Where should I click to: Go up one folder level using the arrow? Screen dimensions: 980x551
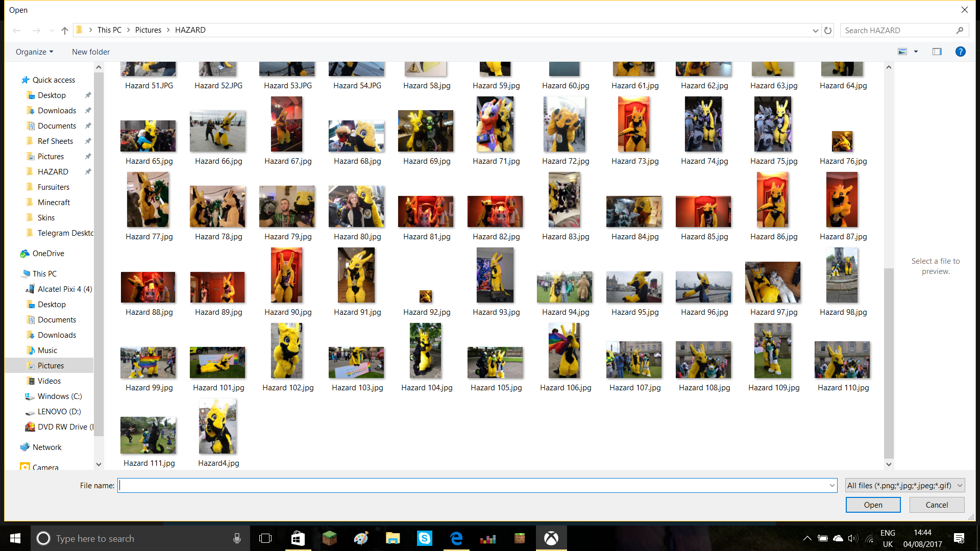(x=65, y=30)
